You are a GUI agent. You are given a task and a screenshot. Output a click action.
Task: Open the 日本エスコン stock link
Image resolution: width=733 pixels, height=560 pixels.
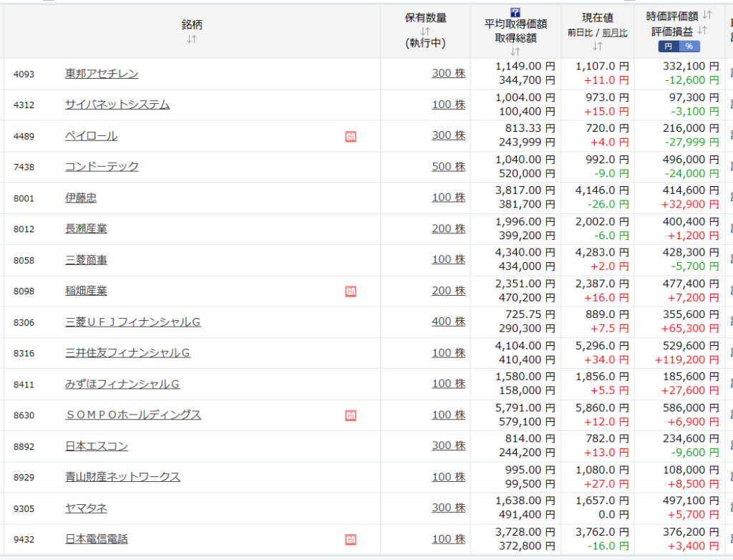97,446
